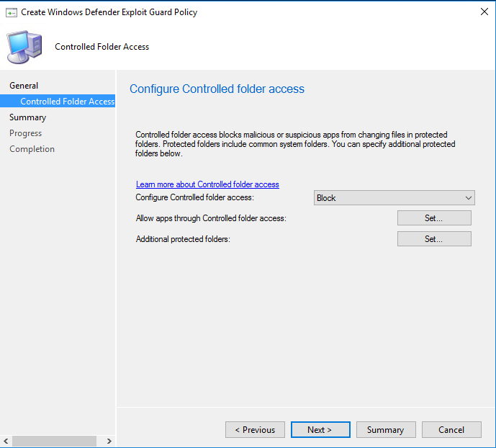Select the Progress step in the sidebar
Image resolution: width=496 pixels, height=448 pixels.
pos(25,133)
